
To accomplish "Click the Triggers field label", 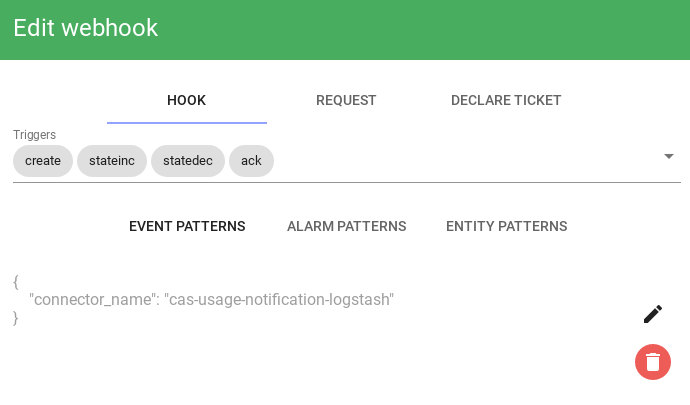I will [x=34, y=135].
